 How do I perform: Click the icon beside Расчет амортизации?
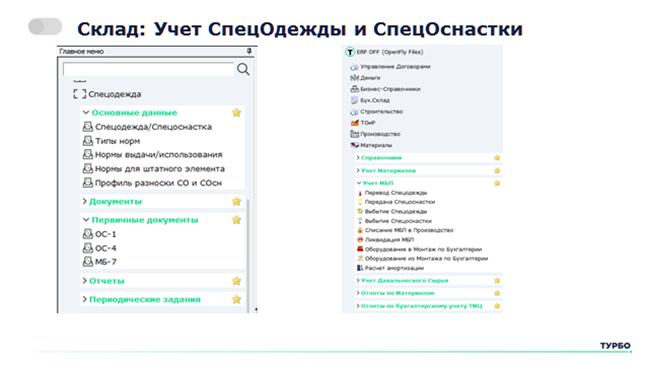coord(360,268)
